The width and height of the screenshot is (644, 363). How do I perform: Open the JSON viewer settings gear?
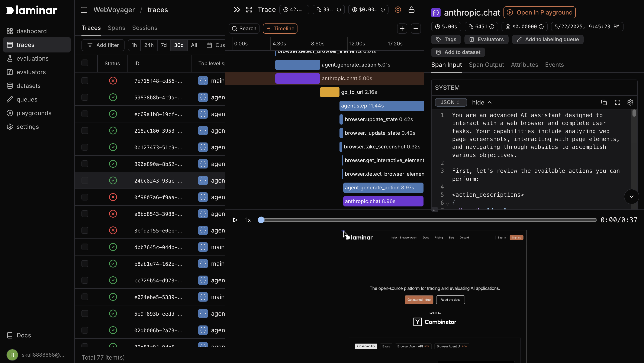point(630,102)
